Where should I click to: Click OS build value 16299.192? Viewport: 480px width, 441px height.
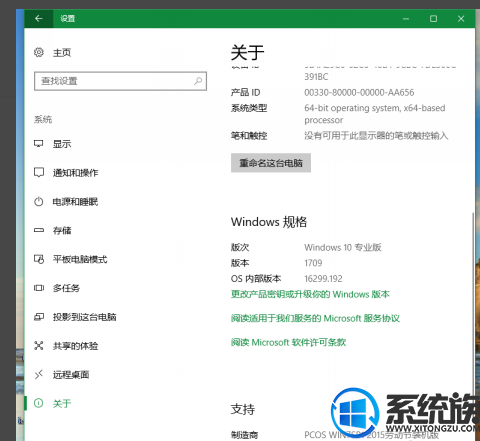point(323,278)
